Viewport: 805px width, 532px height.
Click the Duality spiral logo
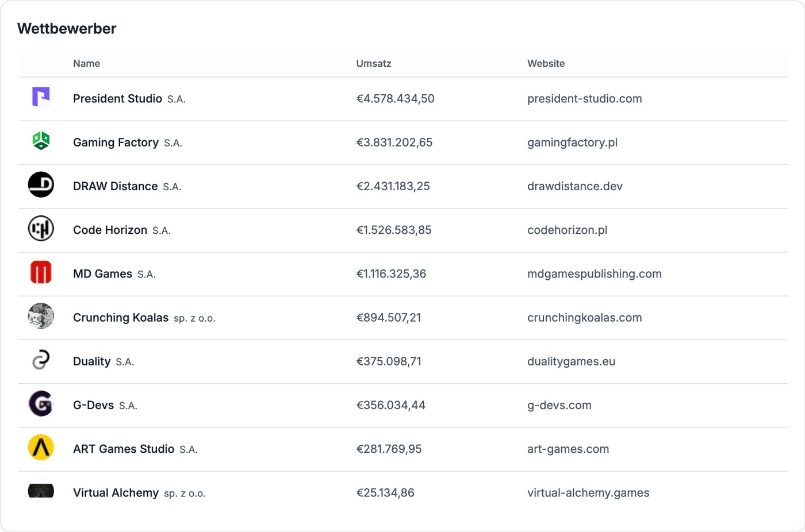tap(41, 360)
